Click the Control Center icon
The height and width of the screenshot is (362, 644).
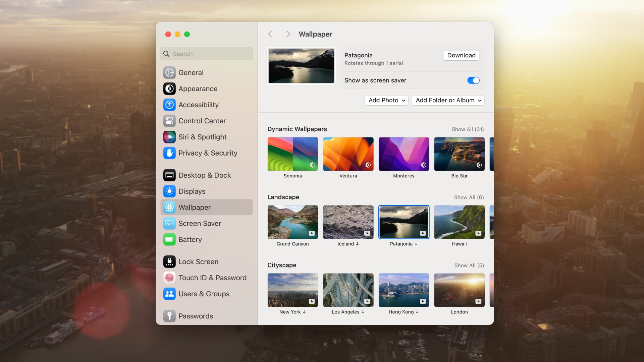click(169, 121)
